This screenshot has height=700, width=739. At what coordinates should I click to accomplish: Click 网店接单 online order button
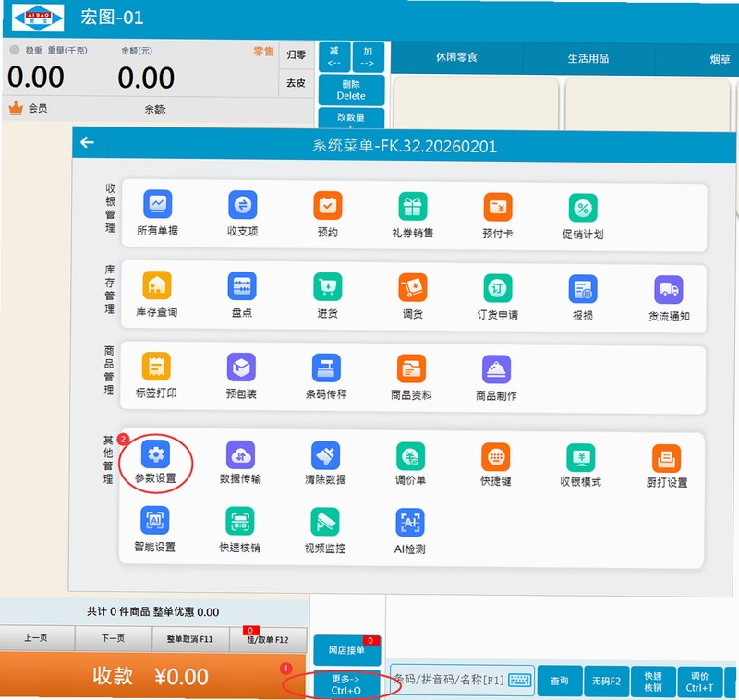pyautogui.click(x=347, y=650)
